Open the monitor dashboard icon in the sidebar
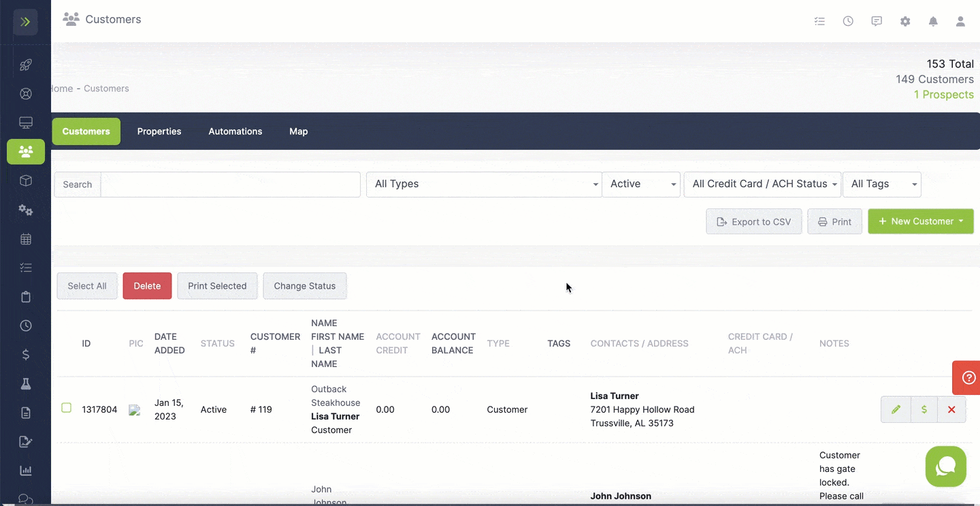Image resolution: width=980 pixels, height=506 pixels. point(26,123)
